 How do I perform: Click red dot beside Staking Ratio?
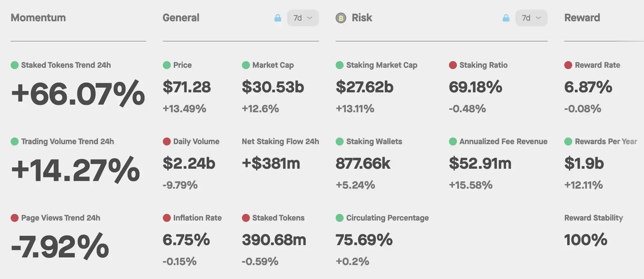pos(453,65)
